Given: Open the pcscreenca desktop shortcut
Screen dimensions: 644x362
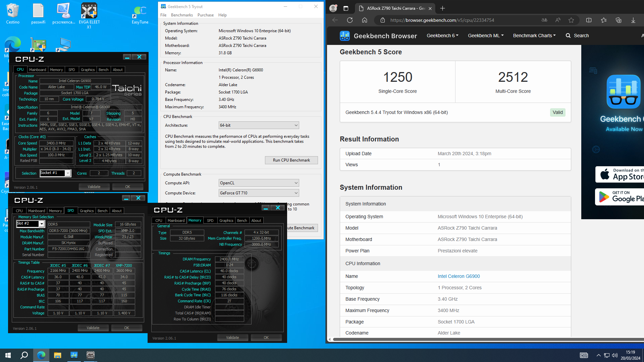Looking at the screenshot, I should tap(64, 13).
